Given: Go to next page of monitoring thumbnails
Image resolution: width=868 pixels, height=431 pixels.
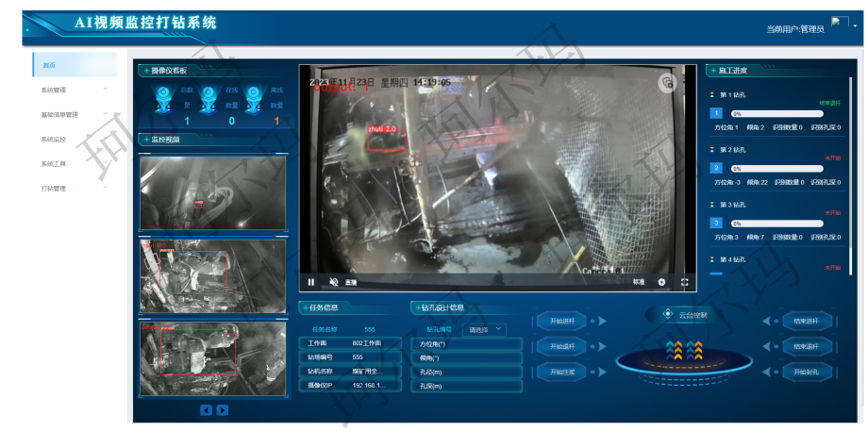Looking at the screenshot, I should click(x=223, y=410).
